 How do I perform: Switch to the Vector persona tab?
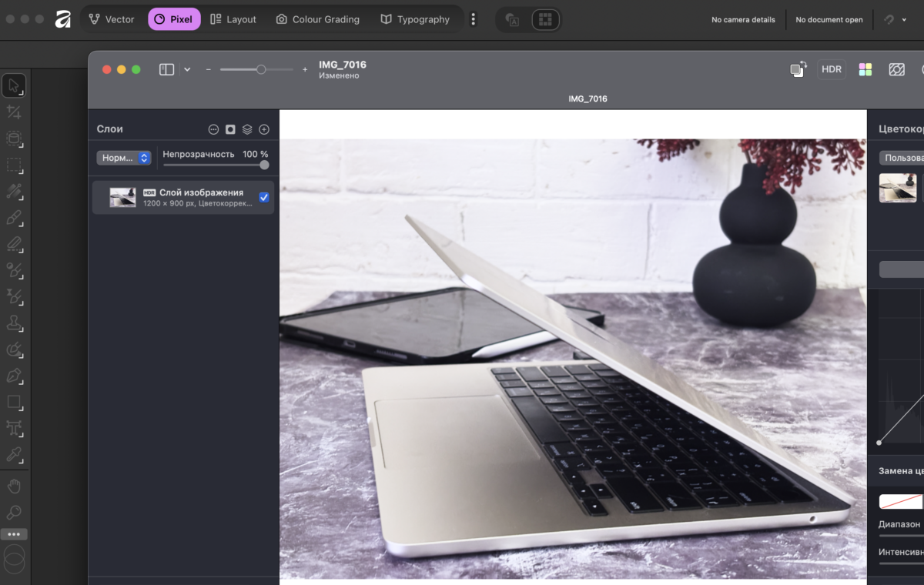pos(112,19)
